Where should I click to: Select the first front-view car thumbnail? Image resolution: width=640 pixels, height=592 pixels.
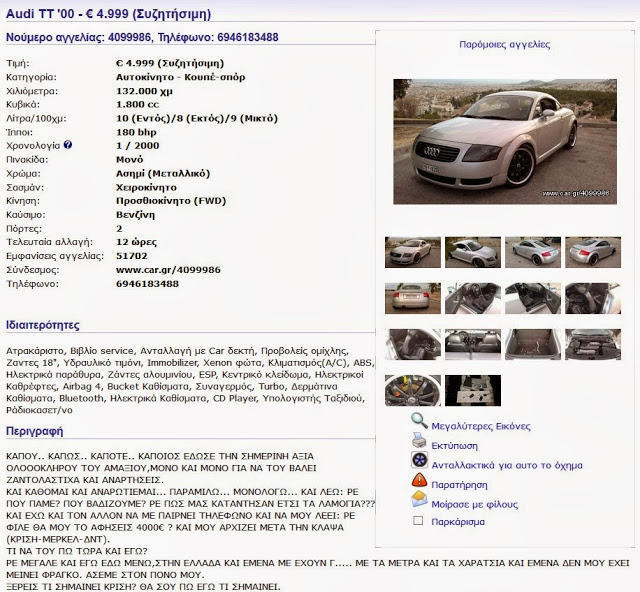pos(413,252)
